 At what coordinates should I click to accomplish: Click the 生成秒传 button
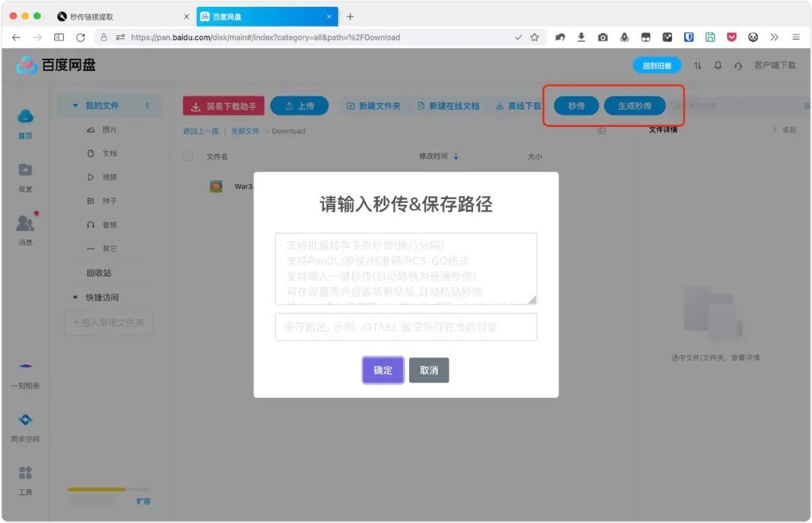pos(635,106)
